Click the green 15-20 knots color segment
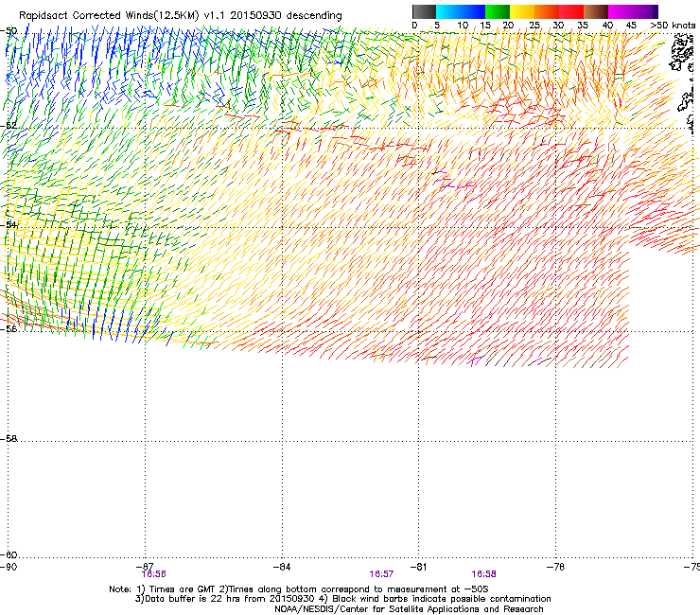The image size is (700, 615). coord(498,11)
